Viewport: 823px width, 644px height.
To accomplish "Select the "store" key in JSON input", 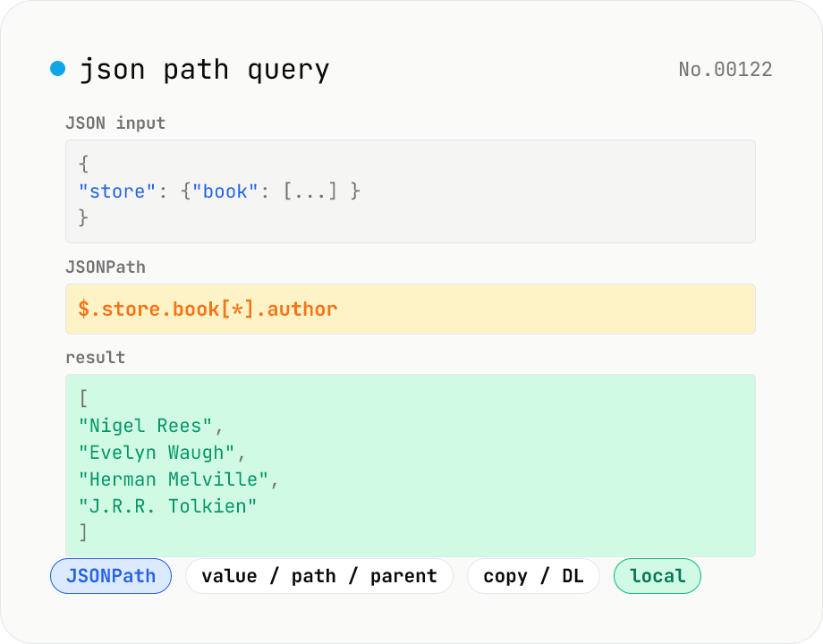I will [x=117, y=191].
